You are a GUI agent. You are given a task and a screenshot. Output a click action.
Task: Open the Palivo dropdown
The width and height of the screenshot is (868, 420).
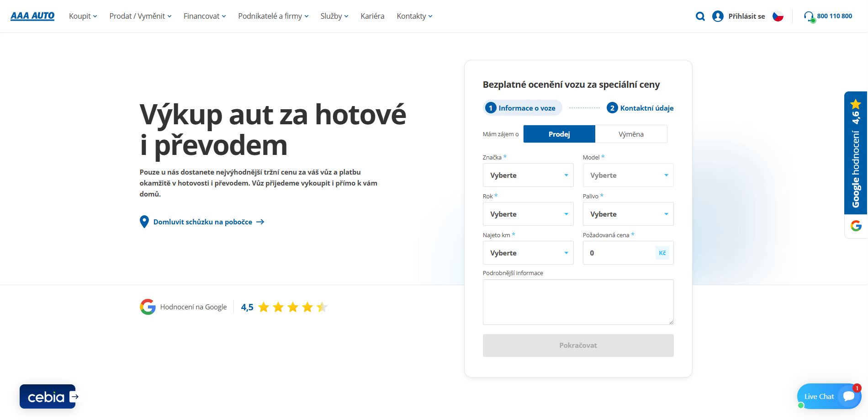(628, 214)
